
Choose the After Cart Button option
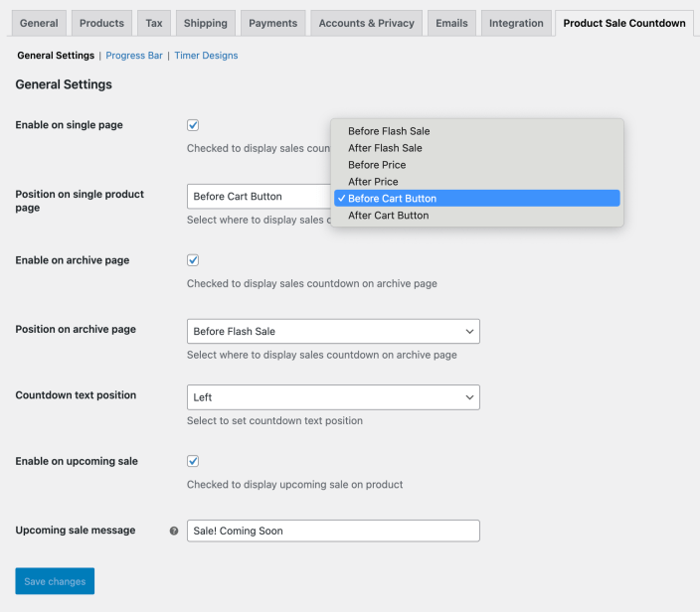tap(388, 216)
